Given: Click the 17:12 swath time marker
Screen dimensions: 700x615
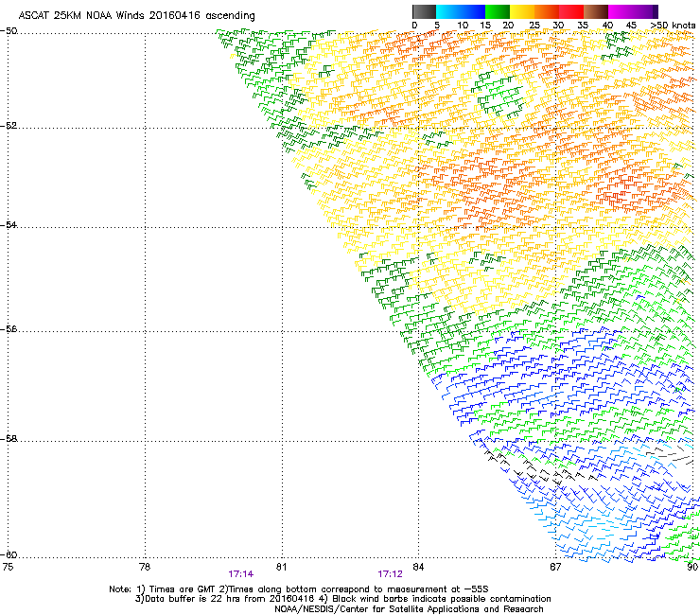Looking at the screenshot, I should point(390,574).
